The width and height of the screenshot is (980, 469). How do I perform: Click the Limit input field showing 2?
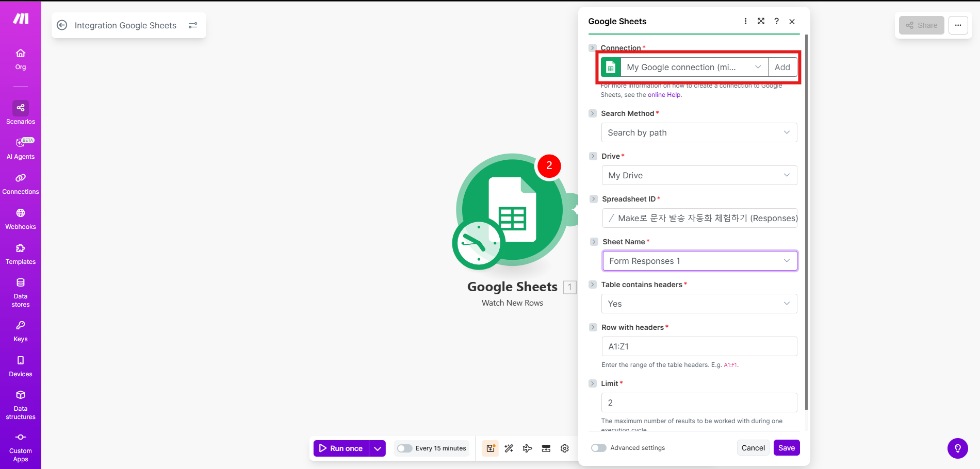pos(699,403)
